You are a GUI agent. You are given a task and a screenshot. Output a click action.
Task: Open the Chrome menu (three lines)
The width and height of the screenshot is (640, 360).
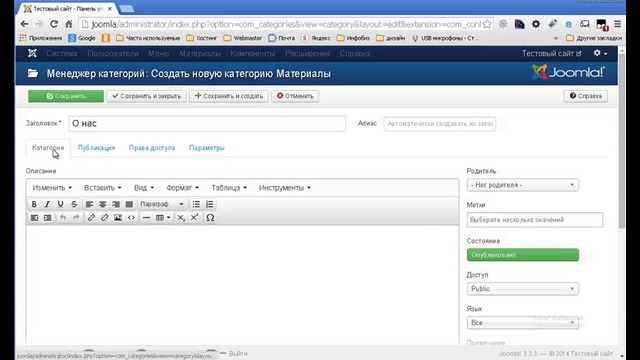pyautogui.click(x=618, y=24)
